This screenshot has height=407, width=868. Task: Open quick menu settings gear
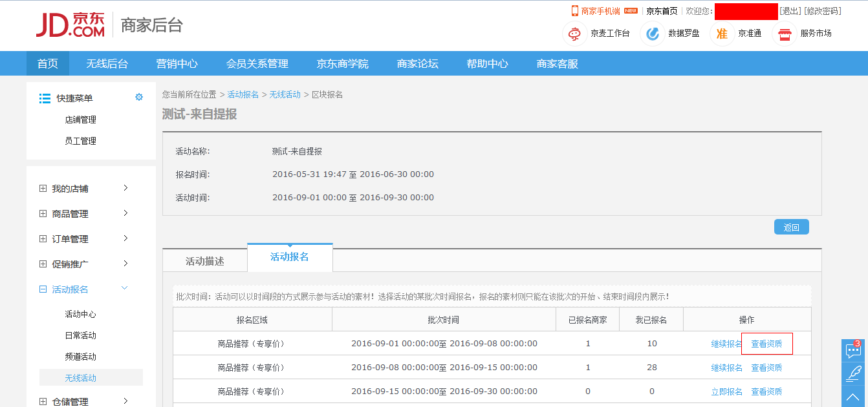tap(139, 98)
